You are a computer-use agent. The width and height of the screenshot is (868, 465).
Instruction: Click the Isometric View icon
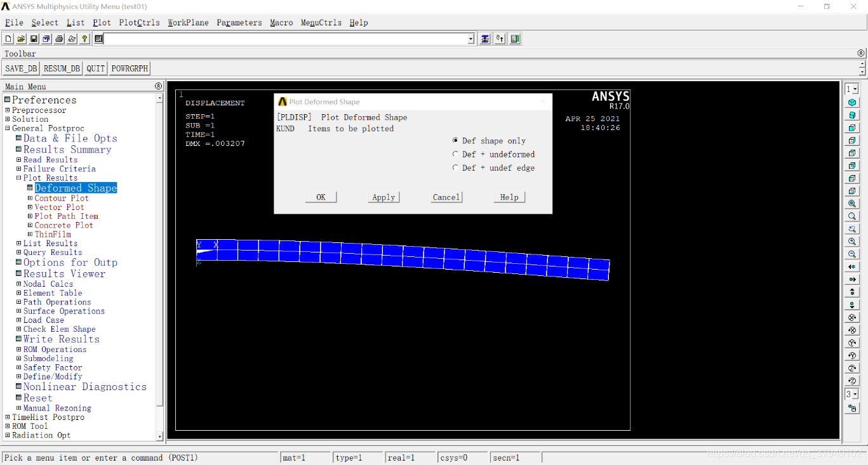tap(852, 102)
